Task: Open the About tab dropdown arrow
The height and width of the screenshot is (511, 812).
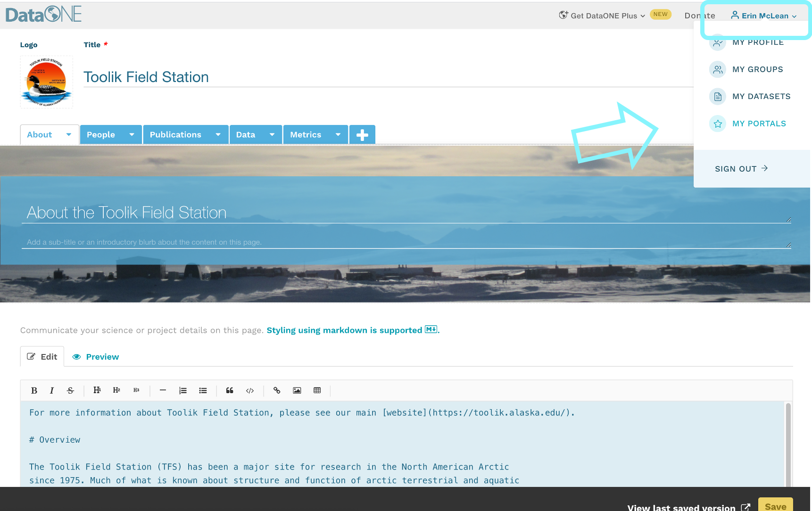Action: [69, 135]
